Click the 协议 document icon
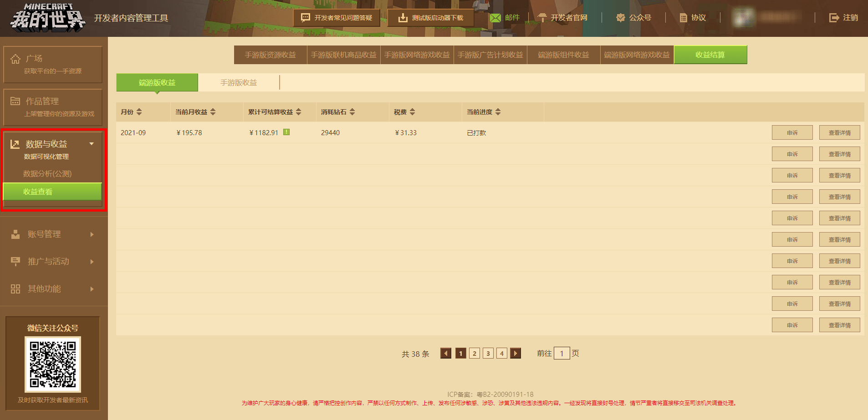This screenshot has height=420, width=868. (x=683, y=18)
